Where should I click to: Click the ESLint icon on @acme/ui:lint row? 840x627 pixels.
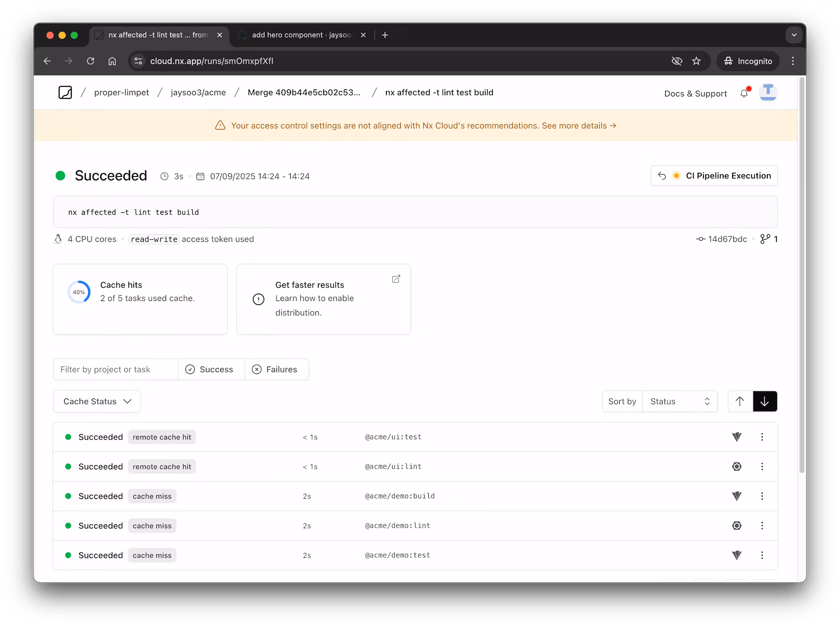(737, 467)
